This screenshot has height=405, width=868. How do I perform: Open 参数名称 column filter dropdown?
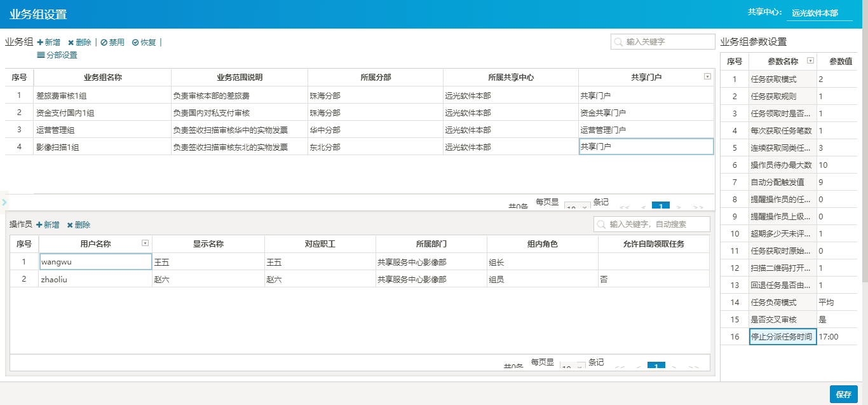tap(810, 61)
